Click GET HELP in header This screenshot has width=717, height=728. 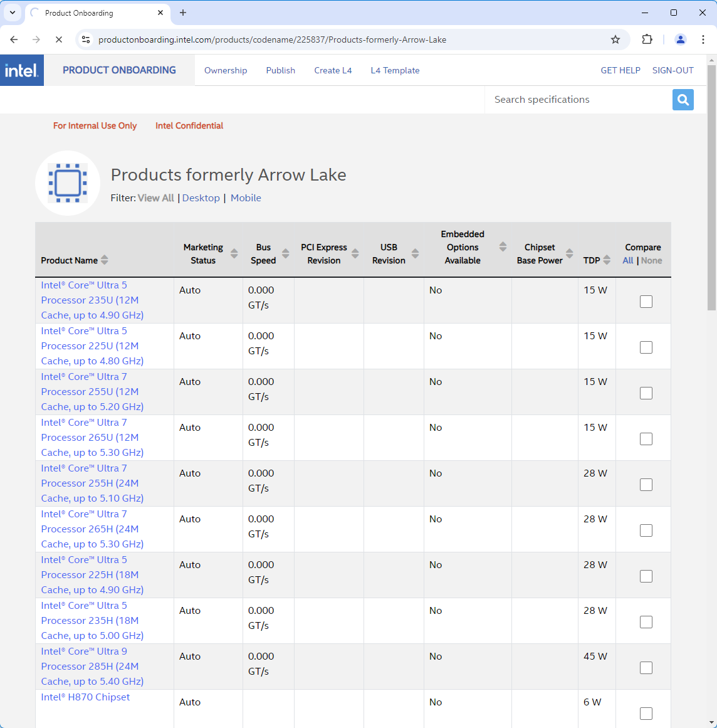point(620,70)
